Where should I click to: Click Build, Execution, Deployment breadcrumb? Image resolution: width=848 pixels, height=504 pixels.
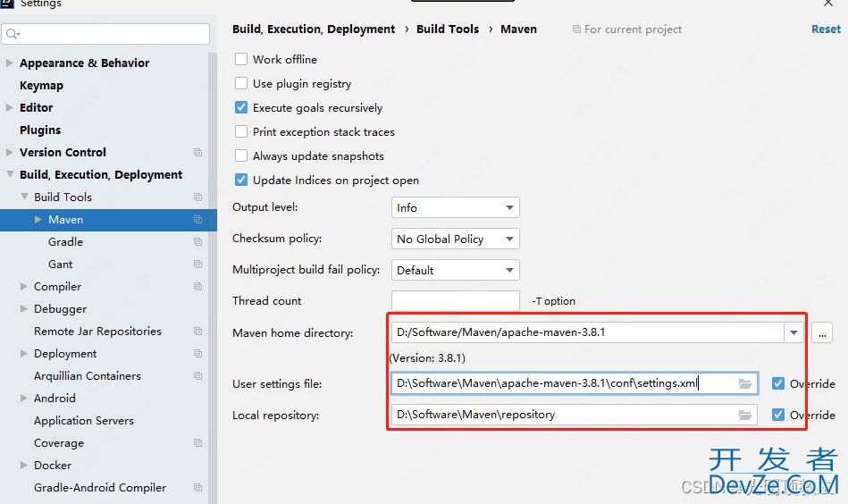(x=314, y=29)
